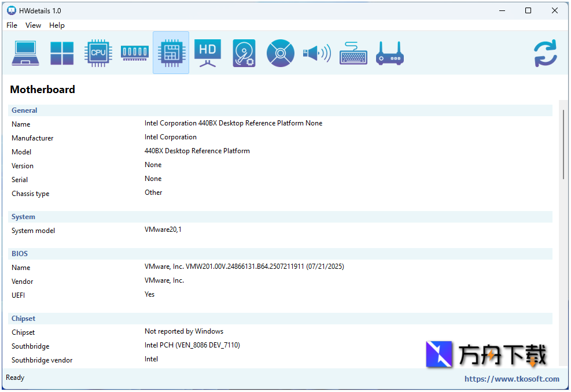Show hard disk storage details

[x=244, y=53]
